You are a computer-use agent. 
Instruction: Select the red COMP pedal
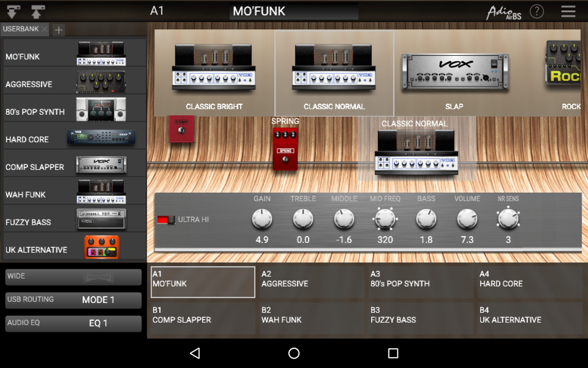click(x=181, y=129)
